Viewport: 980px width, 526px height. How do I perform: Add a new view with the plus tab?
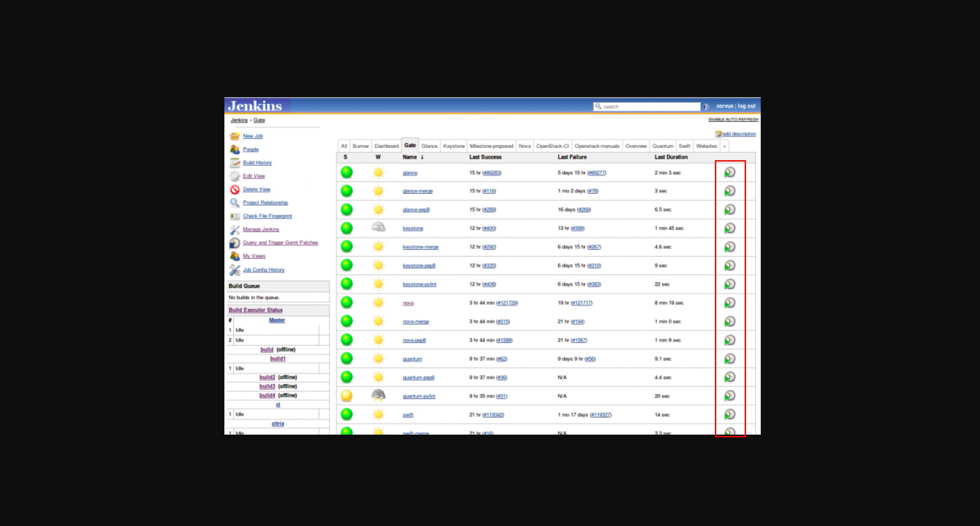click(724, 146)
